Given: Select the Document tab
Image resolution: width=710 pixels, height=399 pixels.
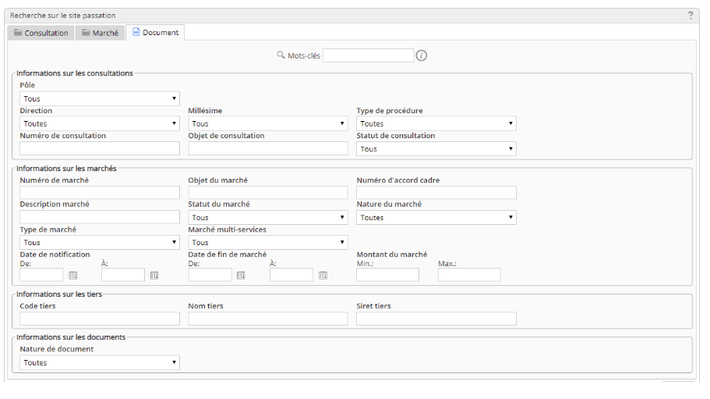Looking at the screenshot, I should pyautogui.click(x=155, y=33).
